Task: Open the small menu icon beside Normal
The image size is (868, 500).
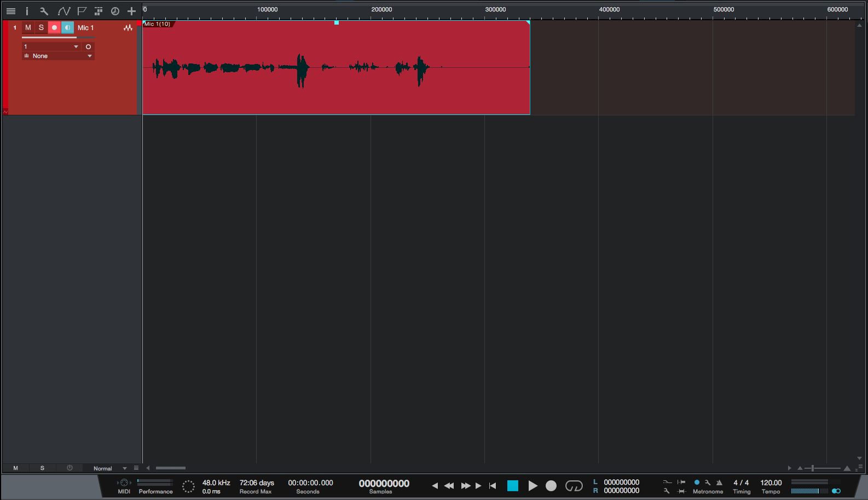Action: [x=136, y=468]
